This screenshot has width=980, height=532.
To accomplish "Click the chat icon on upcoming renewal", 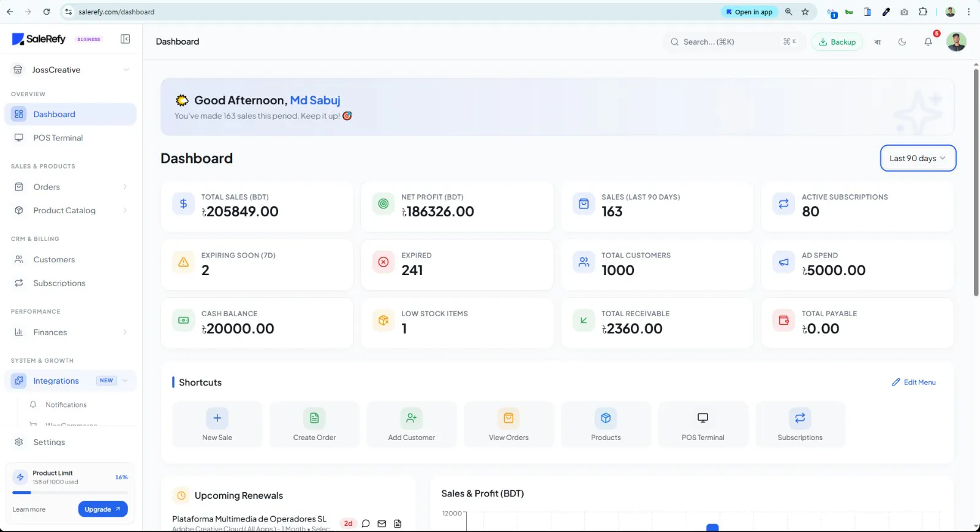I will [366, 523].
